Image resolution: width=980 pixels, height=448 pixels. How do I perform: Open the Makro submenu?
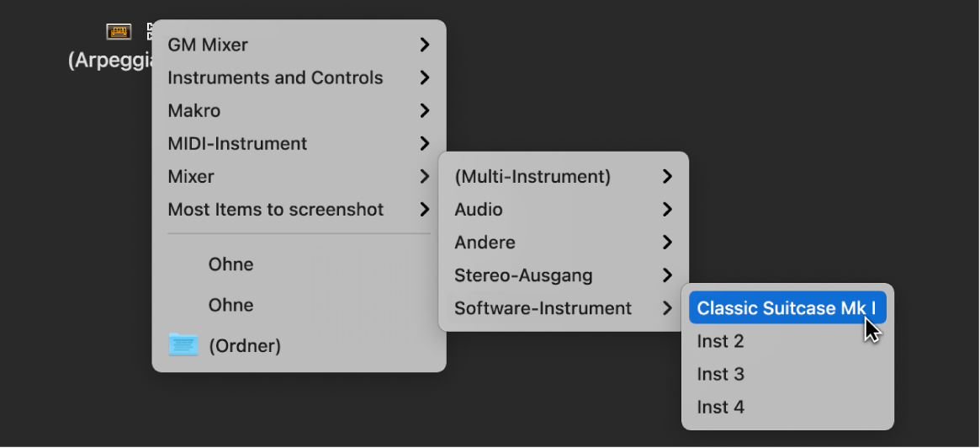coord(194,110)
